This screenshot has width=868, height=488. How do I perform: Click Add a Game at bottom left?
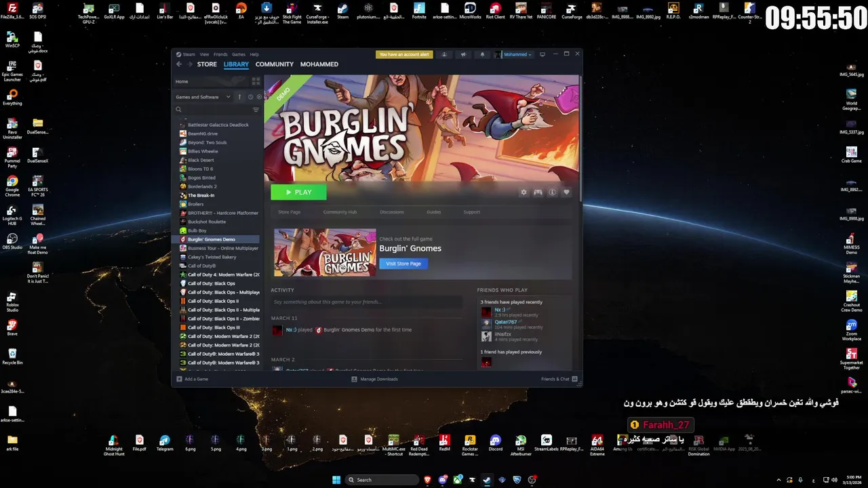(x=193, y=379)
